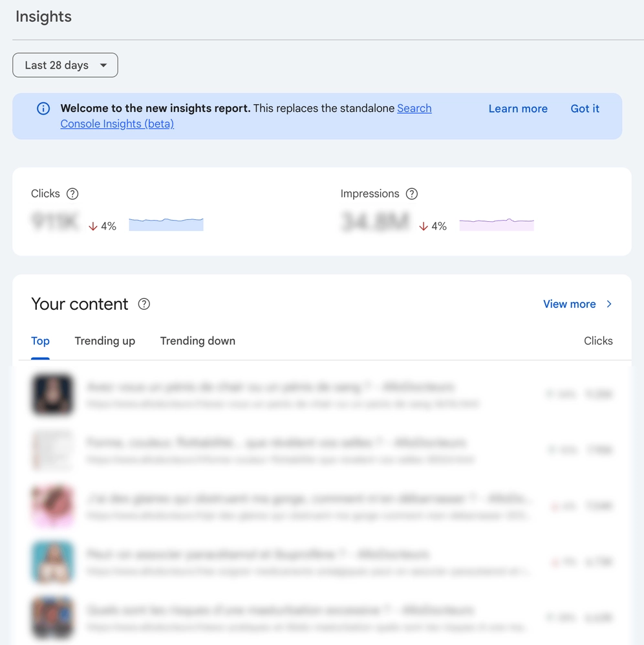
Task: Open the second content row thumbnail
Action: (52, 450)
